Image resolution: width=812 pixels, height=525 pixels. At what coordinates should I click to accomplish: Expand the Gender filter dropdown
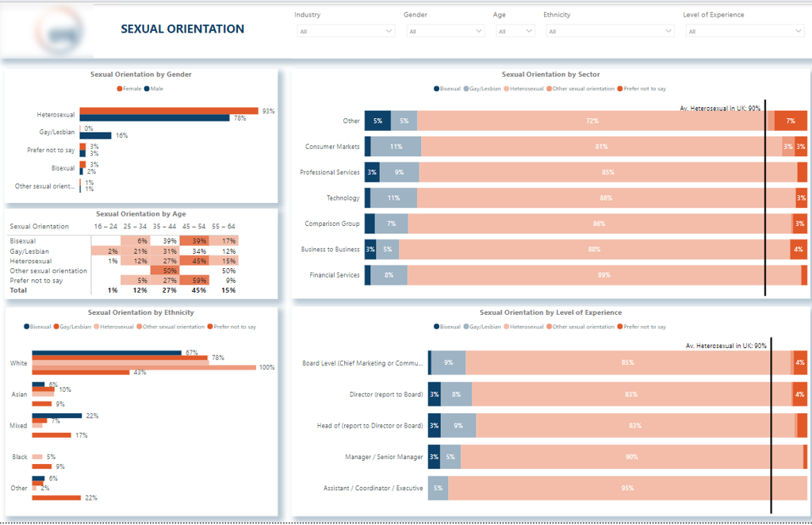click(445, 31)
